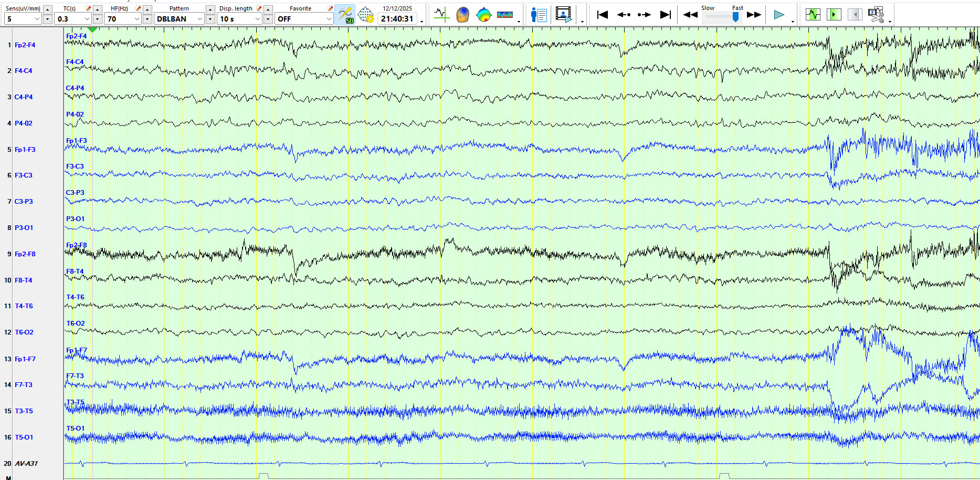Increase the HF(Hz) value with up arrow

click(x=147, y=9)
